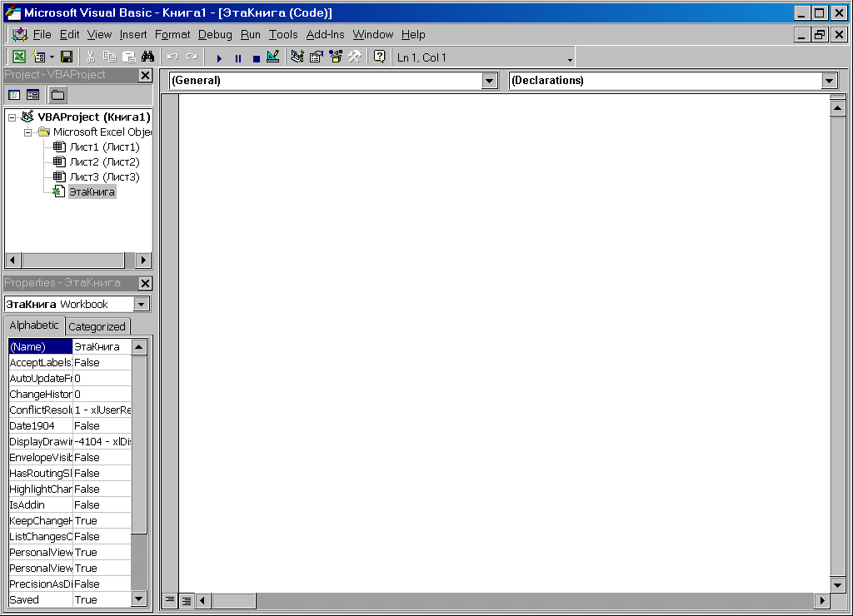The width and height of the screenshot is (853, 616).
Task: Select the Saved property row
Action: (x=70, y=599)
